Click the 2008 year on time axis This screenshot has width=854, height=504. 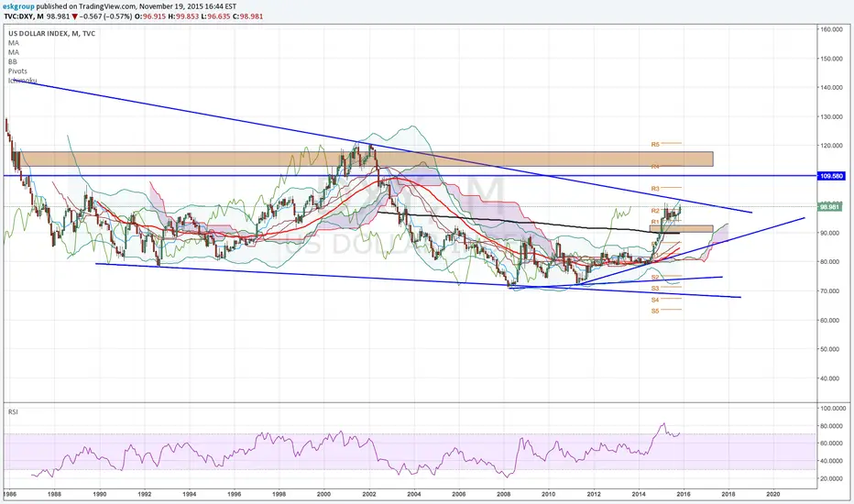(503, 494)
